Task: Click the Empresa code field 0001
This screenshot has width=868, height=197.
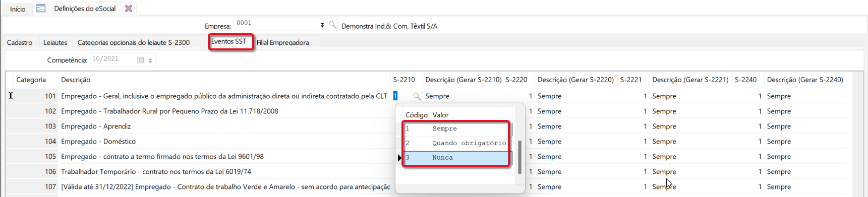Action: coord(276,24)
